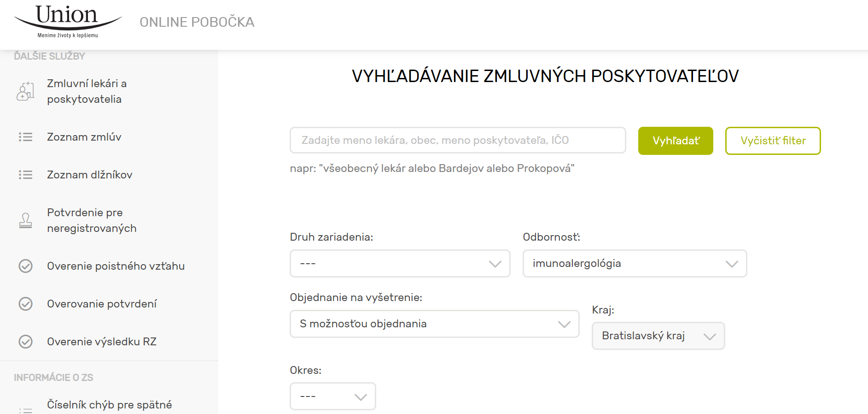
Task: Open Číselník chýb pre spätné link
Action: point(109,405)
